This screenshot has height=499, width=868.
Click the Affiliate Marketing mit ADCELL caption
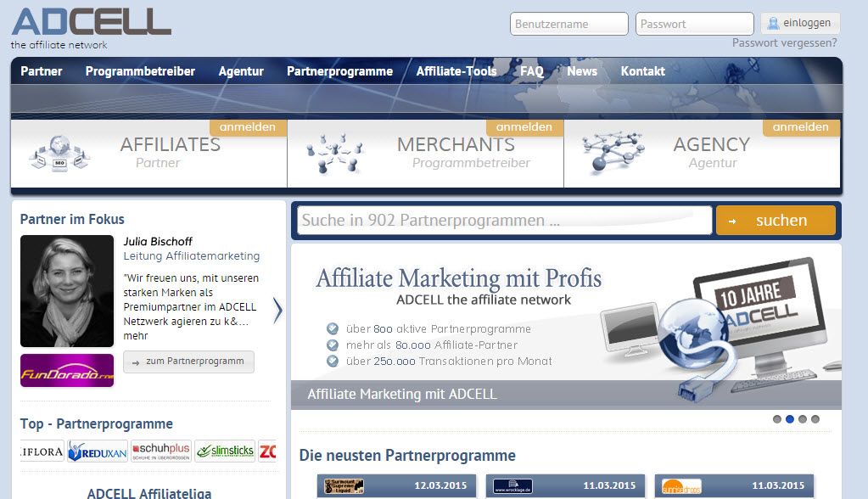click(402, 394)
